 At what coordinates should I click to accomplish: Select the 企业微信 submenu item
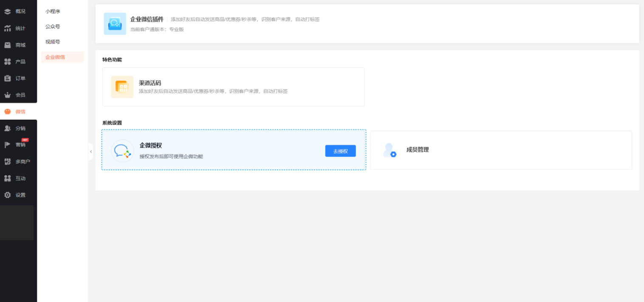[55, 57]
